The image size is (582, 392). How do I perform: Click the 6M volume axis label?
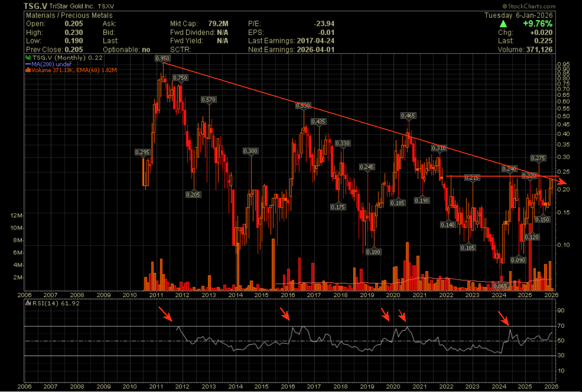pos(18,253)
